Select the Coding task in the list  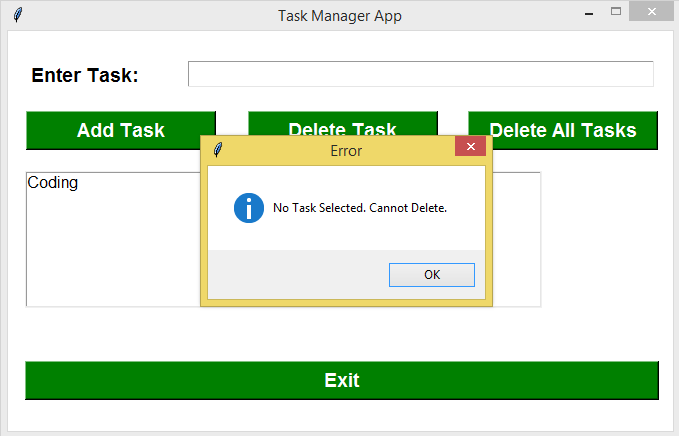[x=52, y=182]
